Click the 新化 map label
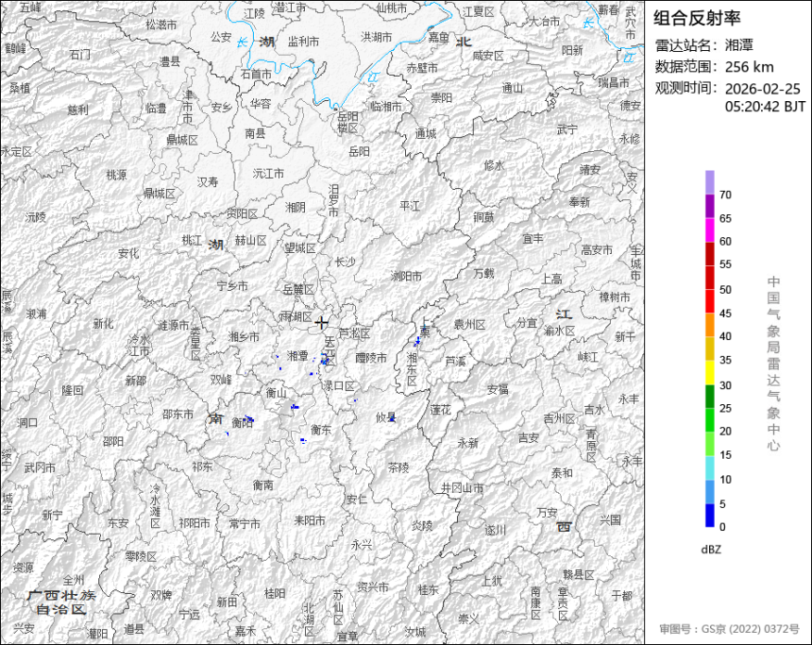This screenshot has height=645, width=812. point(104,324)
